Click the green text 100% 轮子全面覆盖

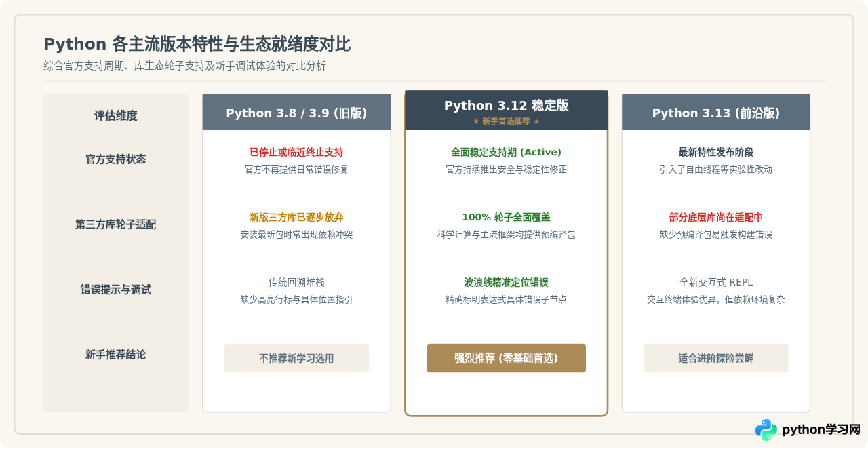[506, 217]
